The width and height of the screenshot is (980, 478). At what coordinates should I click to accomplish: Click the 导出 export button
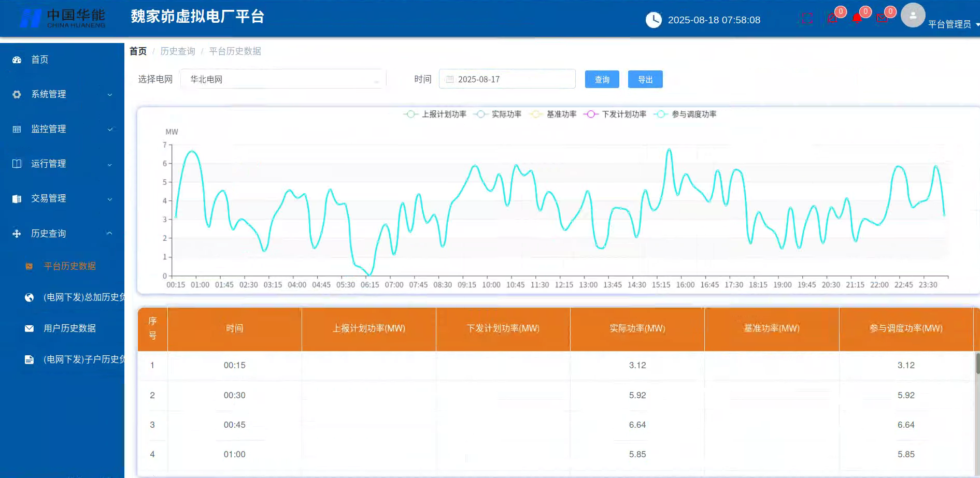pos(645,79)
